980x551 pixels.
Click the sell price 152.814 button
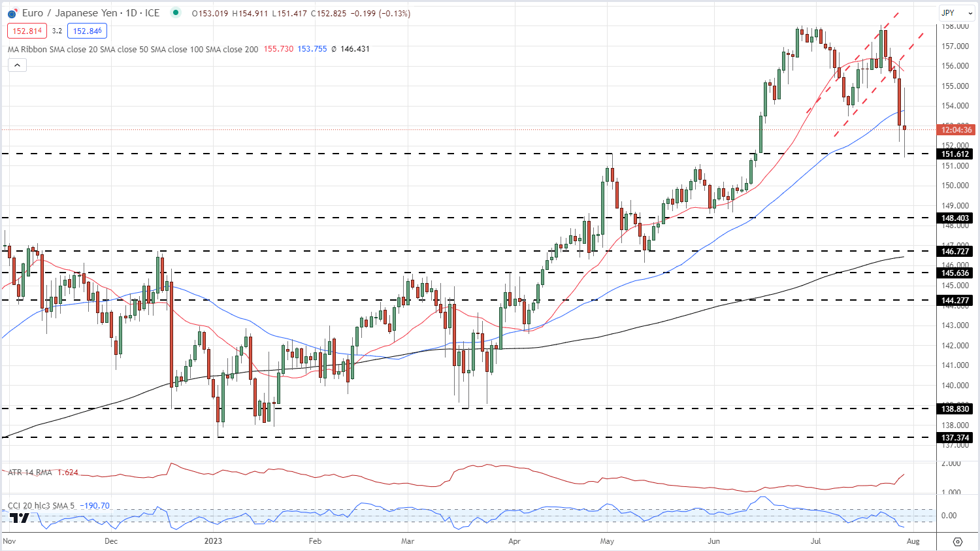pos(27,31)
